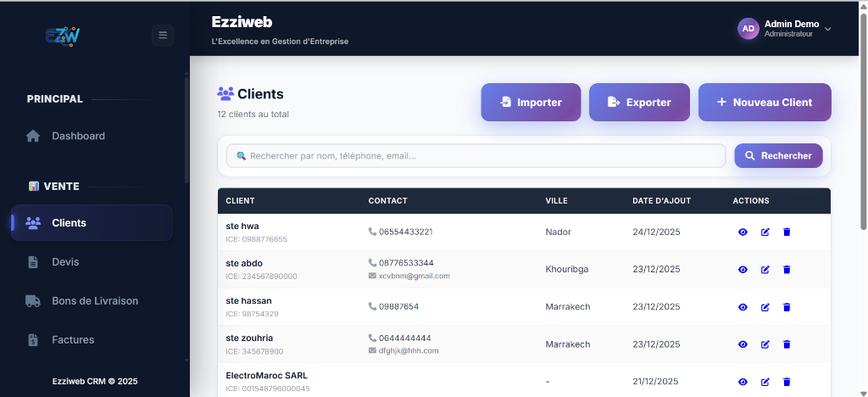Click the client name ste hassan
The height and width of the screenshot is (397, 868).
pos(248,300)
